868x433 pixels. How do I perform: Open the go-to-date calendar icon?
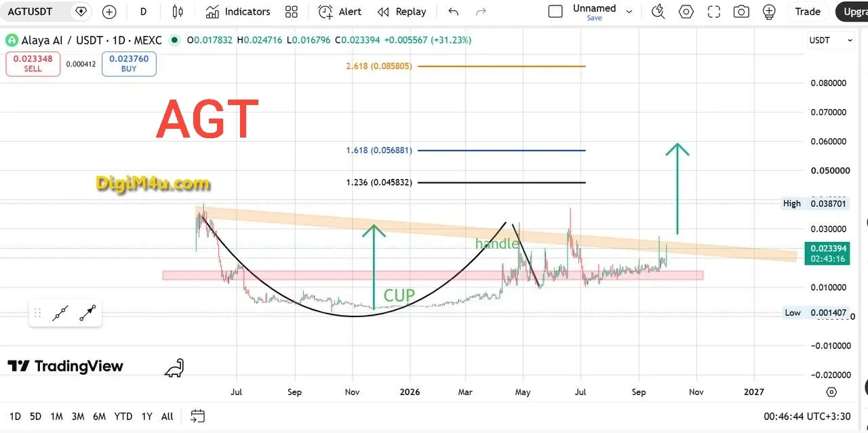point(198,416)
